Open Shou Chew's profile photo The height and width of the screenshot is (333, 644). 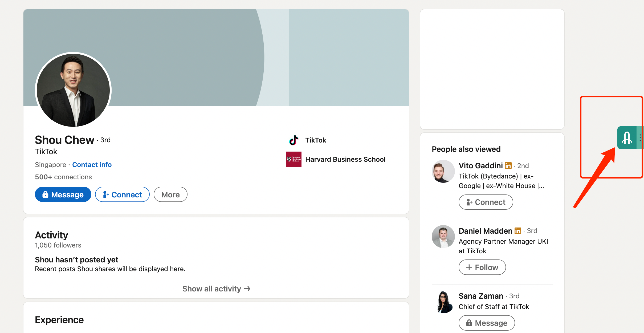[73, 90]
